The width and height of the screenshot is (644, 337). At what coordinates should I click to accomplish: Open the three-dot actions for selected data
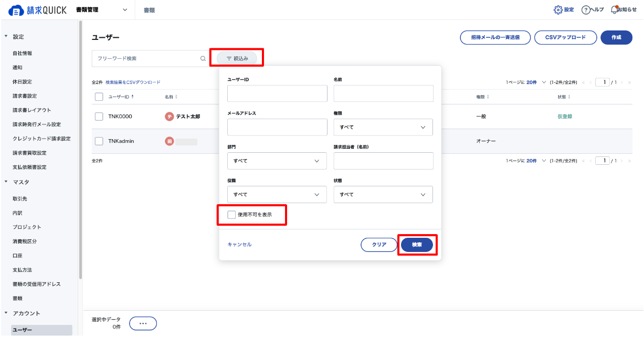coord(143,324)
